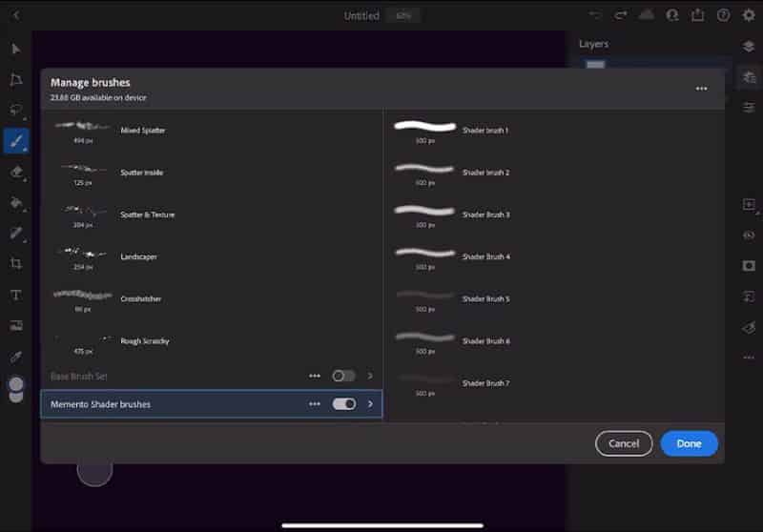The image size is (763, 532).
Task: Click the zoom percentage next to Untitled
Action: coord(403,15)
